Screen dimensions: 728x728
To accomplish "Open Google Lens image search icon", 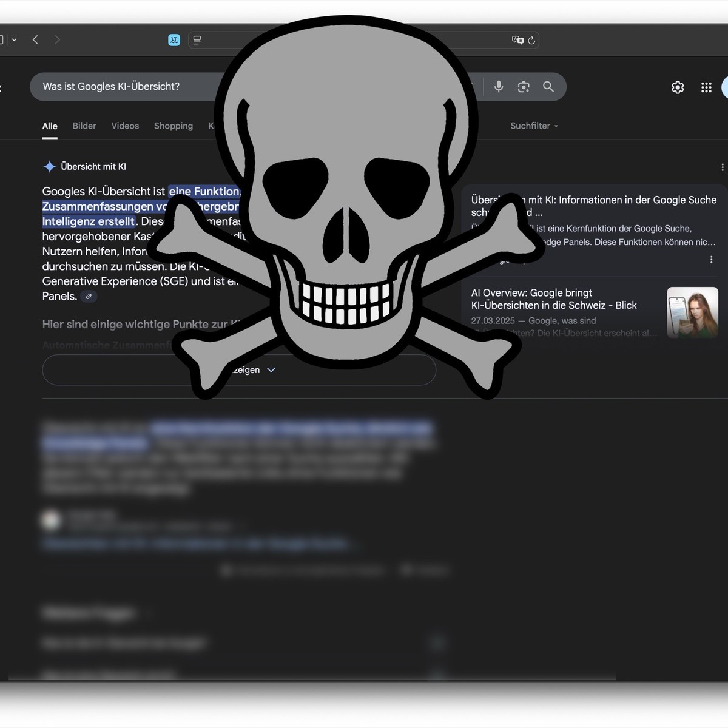I will [x=524, y=87].
